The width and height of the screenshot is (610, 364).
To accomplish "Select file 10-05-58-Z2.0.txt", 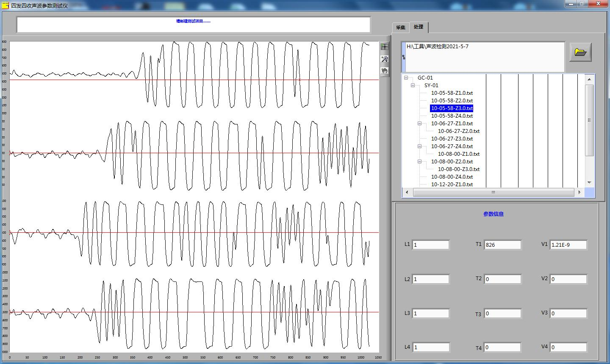I will coord(452,101).
